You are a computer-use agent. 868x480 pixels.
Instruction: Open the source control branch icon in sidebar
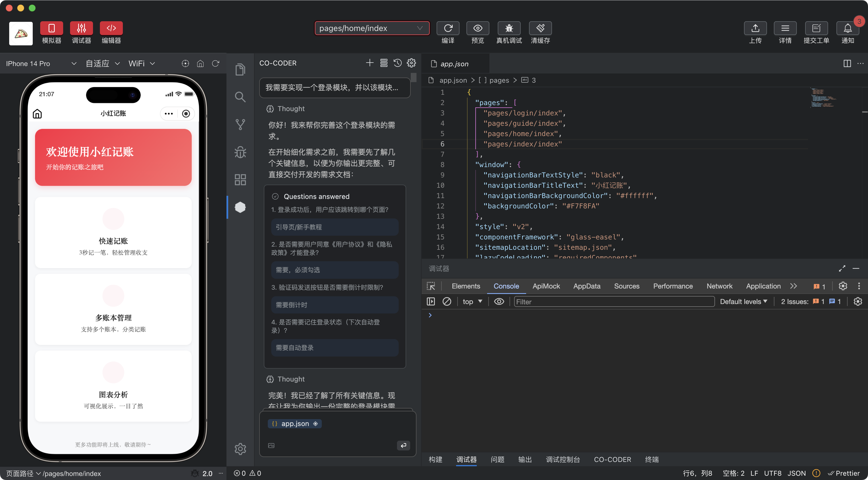tap(240, 124)
